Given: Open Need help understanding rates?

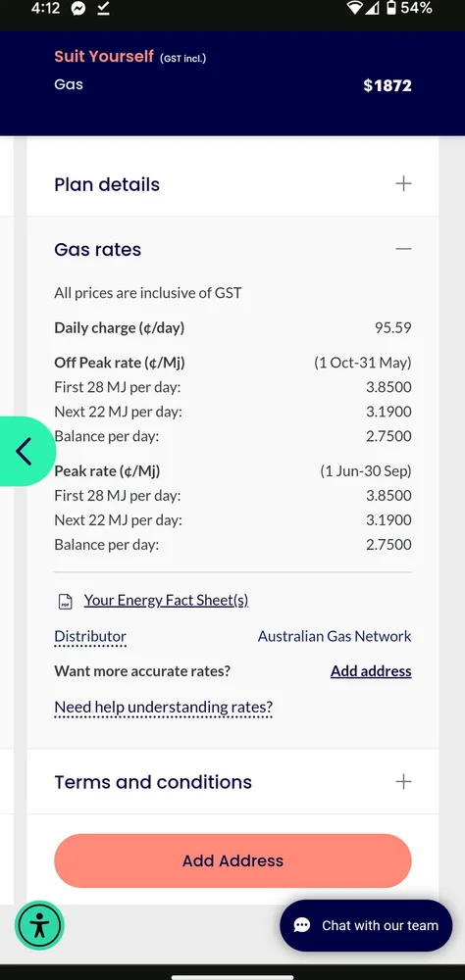Looking at the screenshot, I should click(x=164, y=708).
